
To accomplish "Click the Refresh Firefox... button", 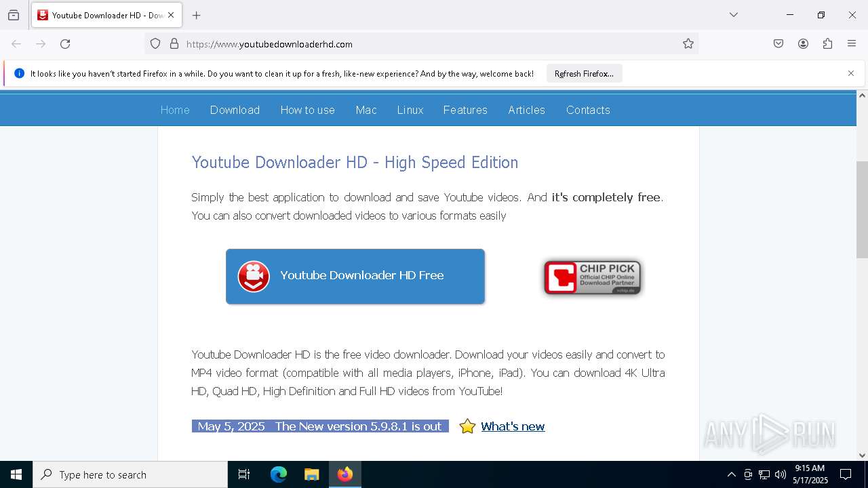I will pos(584,74).
